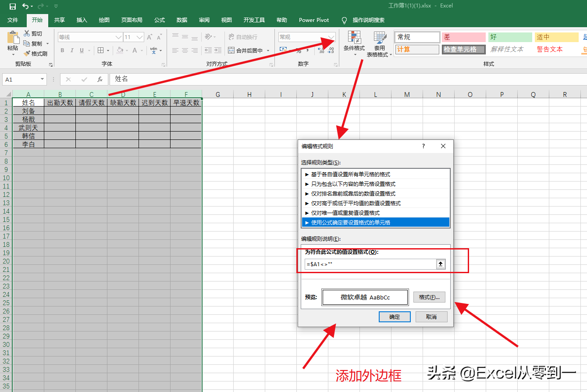This screenshot has height=392, width=587.
Task: Open the 开发工具 (Developer) tab
Action: point(254,20)
